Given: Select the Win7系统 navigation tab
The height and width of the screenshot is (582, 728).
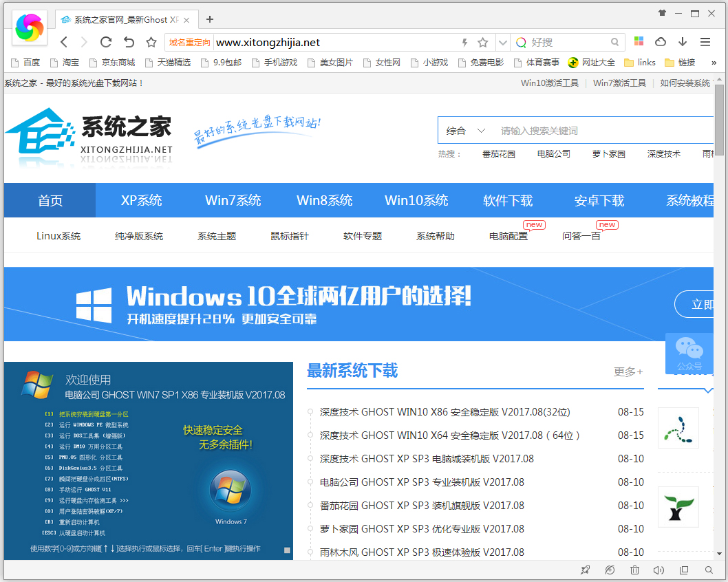Looking at the screenshot, I should tap(233, 200).
